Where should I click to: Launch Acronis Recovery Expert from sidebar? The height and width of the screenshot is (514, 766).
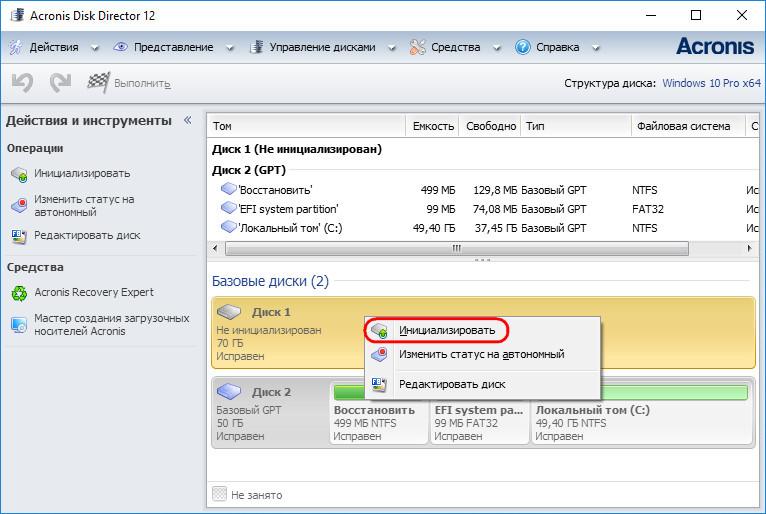point(94,292)
